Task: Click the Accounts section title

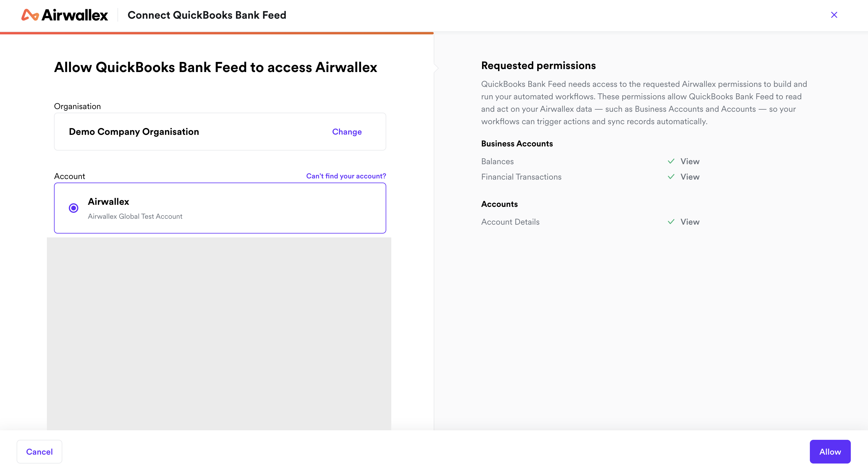Action: click(x=499, y=204)
